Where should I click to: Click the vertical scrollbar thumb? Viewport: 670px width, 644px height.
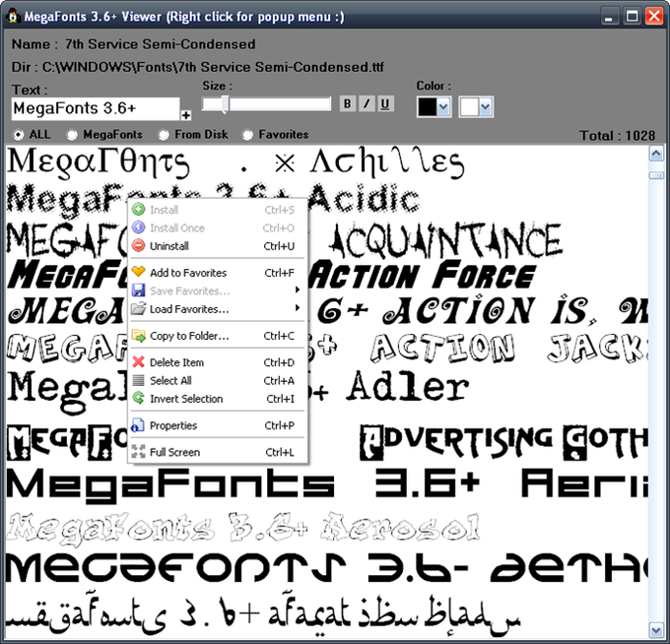tap(656, 175)
